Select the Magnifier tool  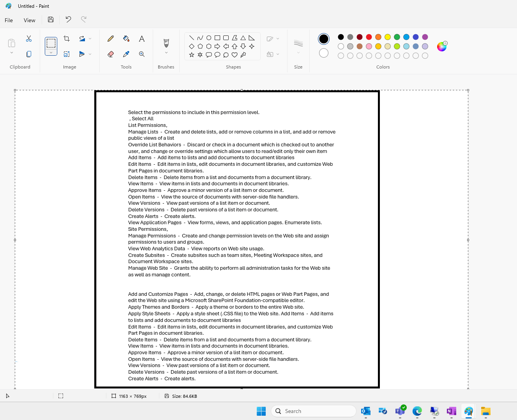pos(142,54)
